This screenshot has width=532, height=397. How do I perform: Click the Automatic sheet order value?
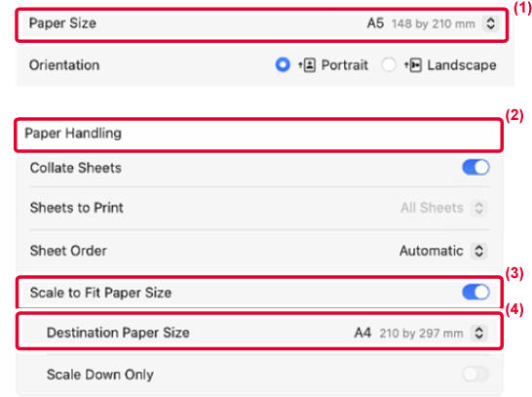[432, 251]
